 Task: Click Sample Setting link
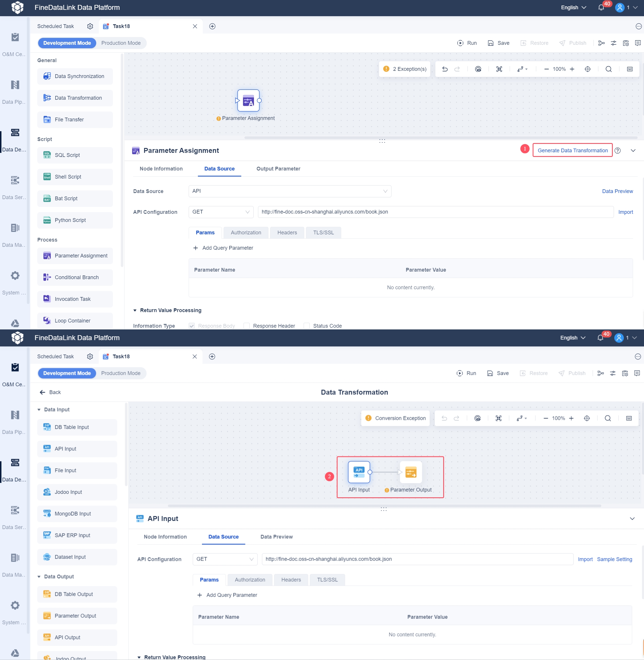[614, 559]
